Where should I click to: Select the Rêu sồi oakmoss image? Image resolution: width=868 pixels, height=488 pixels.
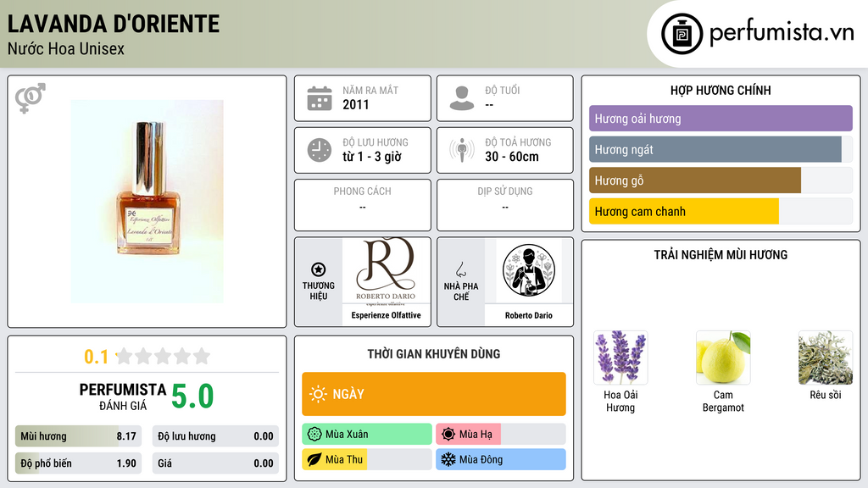pos(826,358)
